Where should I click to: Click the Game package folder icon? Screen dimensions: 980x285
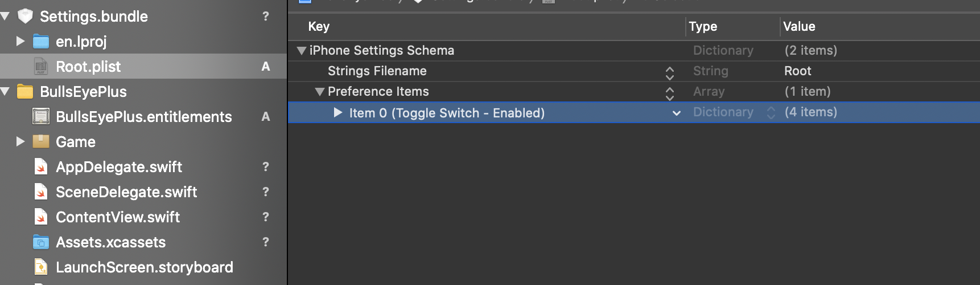coord(41,141)
